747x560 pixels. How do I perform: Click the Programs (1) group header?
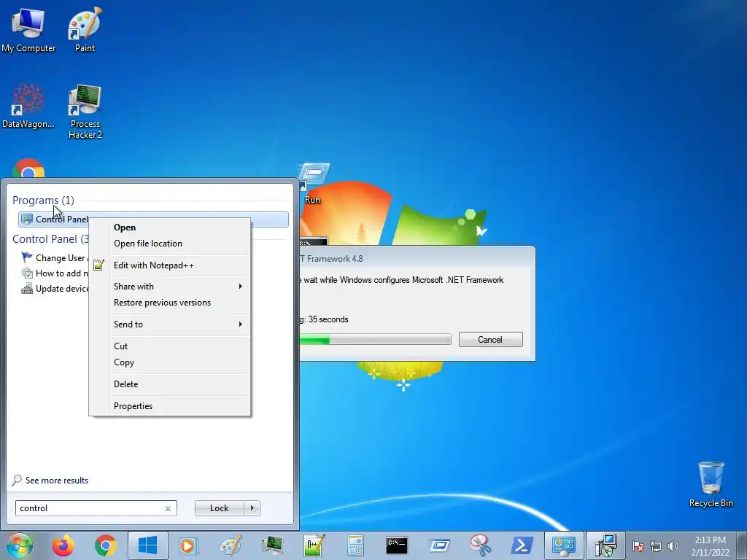[x=43, y=201]
